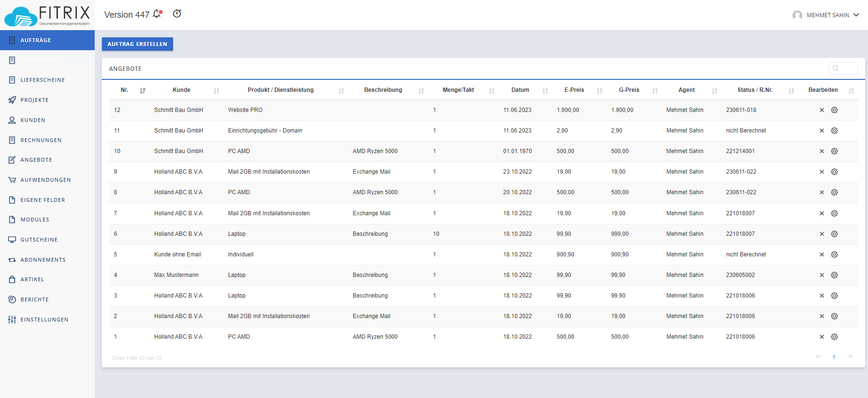Image resolution: width=868 pixels, height=398 pixels.
Task: Open gear icon for row 1
Action: [835, 337]
